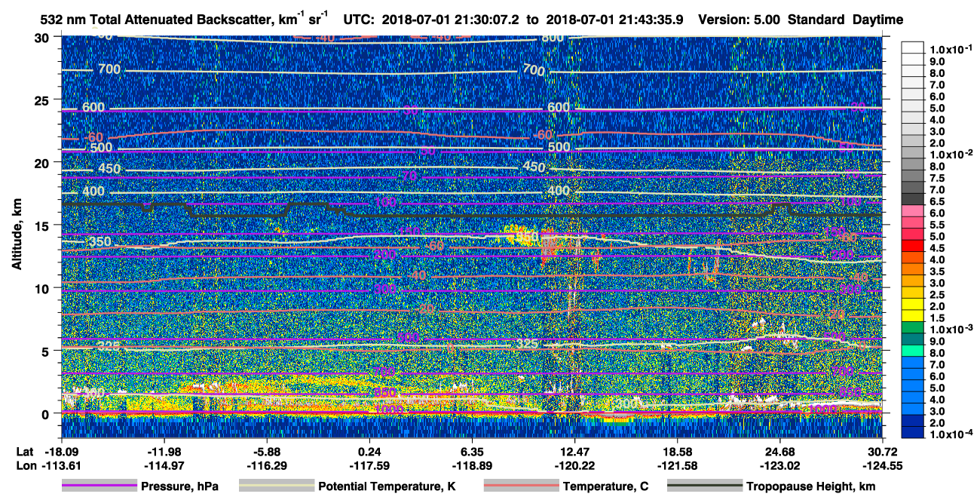Select longitude value -117.59
The width and height of the screenshot is (980, 503).
click(x=369, y=465)
